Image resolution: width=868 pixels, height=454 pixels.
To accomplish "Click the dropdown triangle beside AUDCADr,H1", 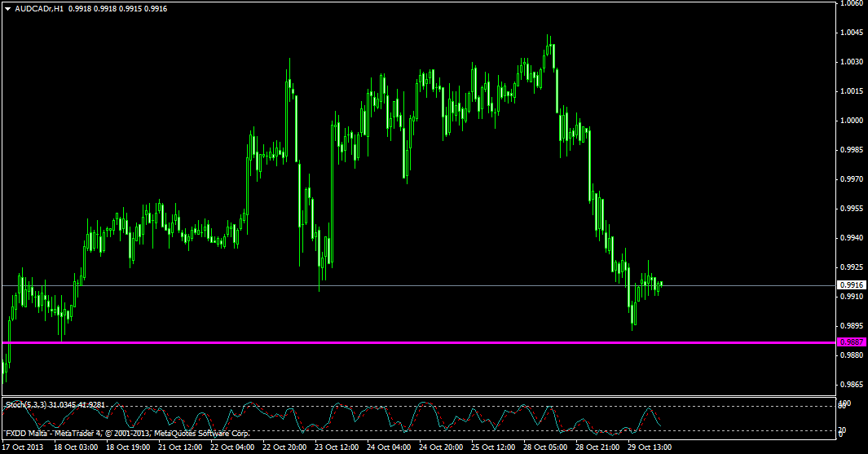I will [x=8, y=8].
